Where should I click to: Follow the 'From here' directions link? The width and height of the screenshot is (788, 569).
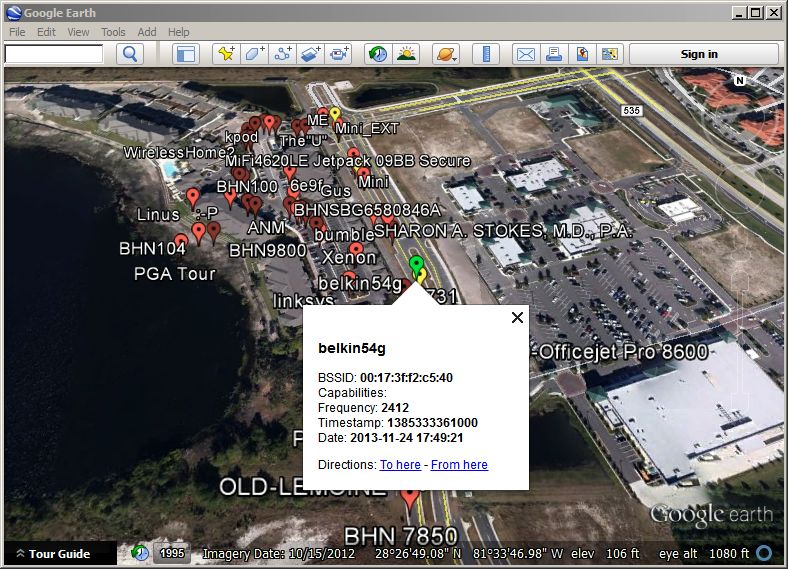pyautogui.click(x=459, y=464)
